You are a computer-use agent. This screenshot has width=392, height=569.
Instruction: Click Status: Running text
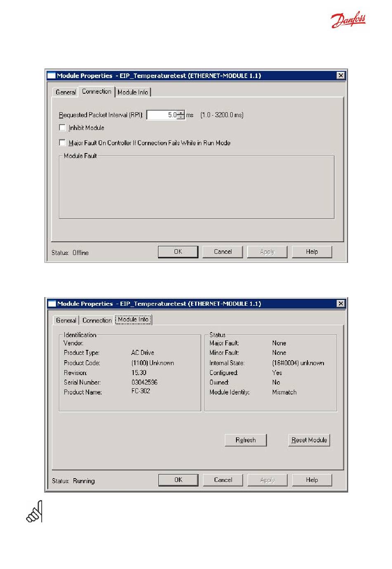73,481
